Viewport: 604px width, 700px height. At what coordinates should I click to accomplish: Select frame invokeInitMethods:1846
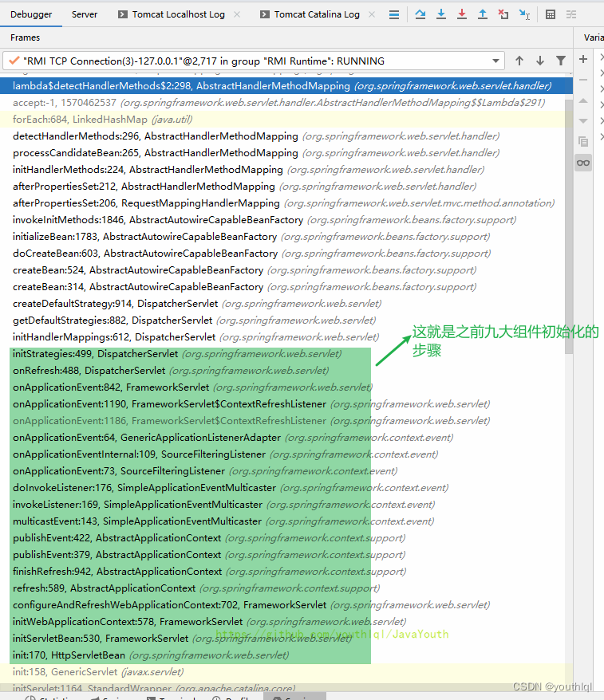[282, 219]
